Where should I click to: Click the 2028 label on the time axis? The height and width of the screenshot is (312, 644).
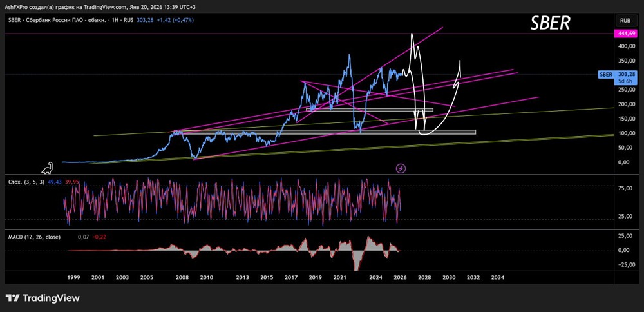coord(424,277)
